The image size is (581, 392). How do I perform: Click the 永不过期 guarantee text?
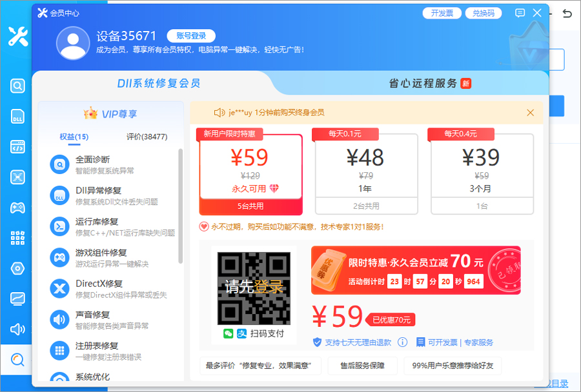[297, 226]
